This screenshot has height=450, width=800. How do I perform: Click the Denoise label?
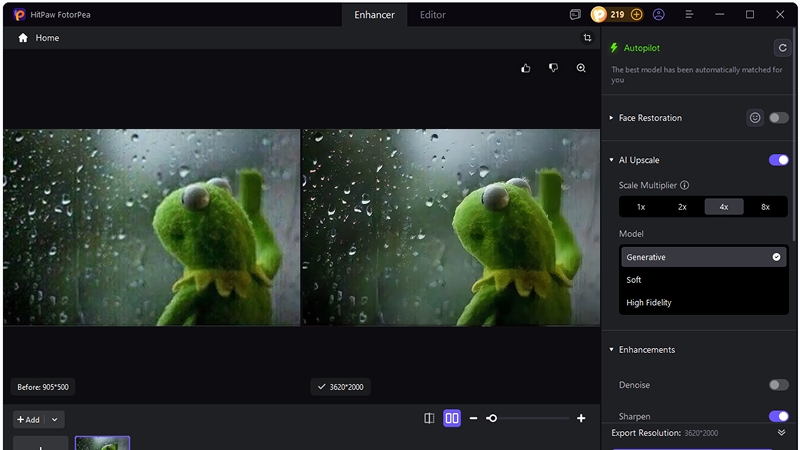[634, 385]
